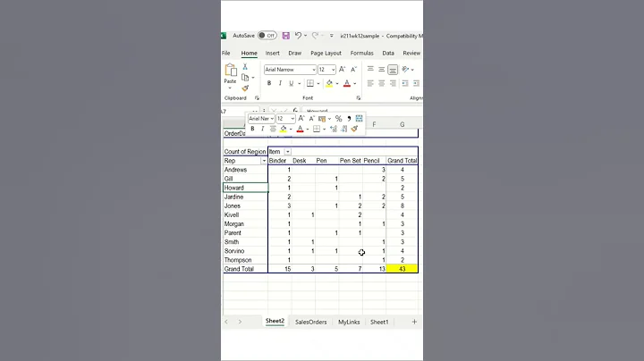Decrease font size in the ribbon Font group
644x361 pixels.
pos(353,70)
